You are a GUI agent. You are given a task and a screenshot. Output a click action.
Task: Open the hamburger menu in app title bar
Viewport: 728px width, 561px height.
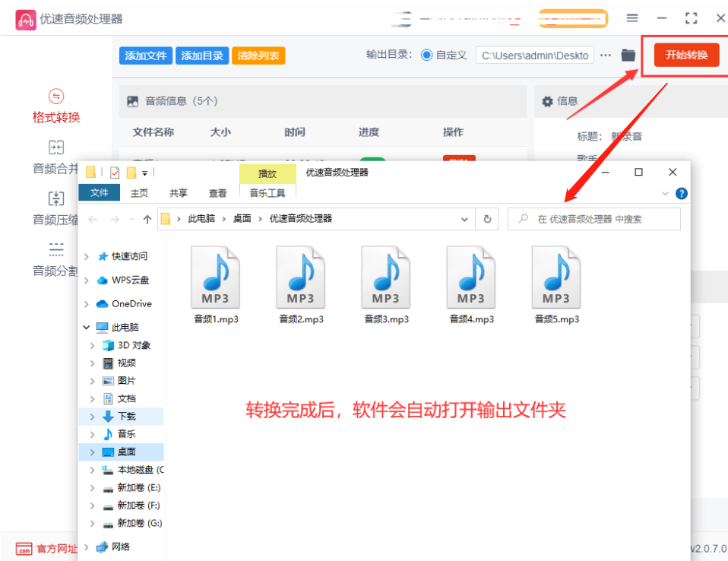click(x=632, y=18)
